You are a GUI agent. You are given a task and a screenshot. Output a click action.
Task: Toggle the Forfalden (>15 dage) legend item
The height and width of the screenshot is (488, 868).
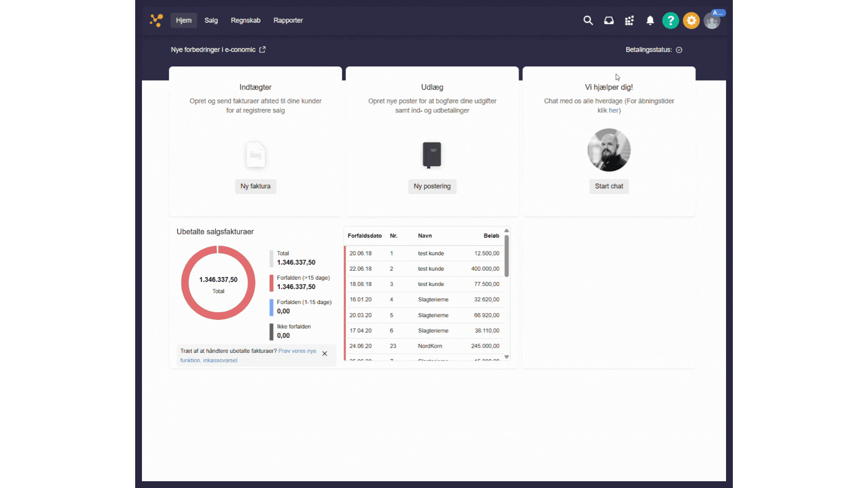(x=303, y=282)
